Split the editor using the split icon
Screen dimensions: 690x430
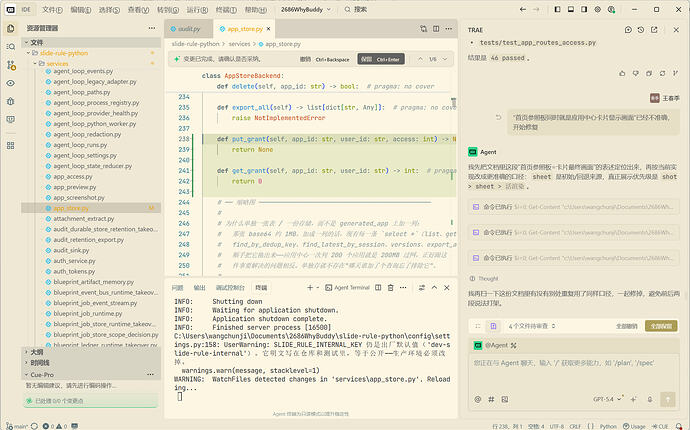click(436, 29)
